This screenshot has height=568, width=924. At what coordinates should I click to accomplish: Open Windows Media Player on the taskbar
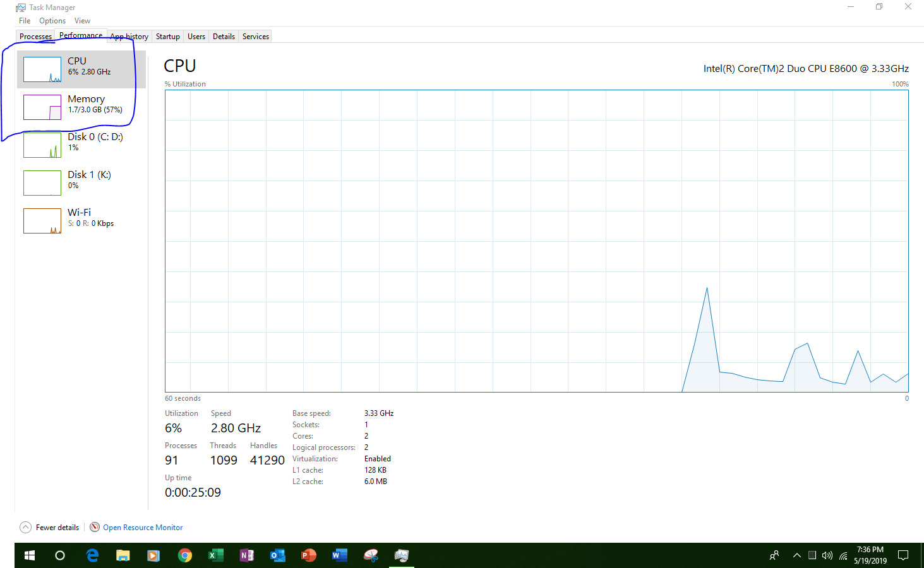[153, 555]
